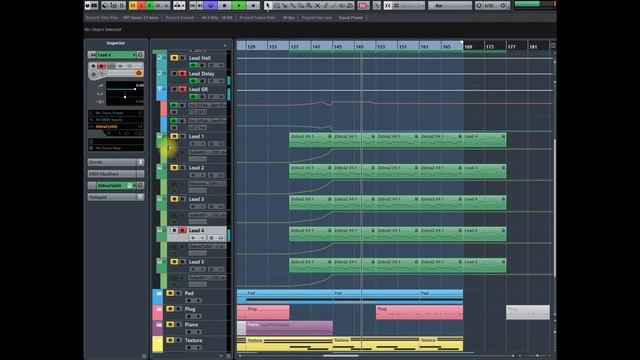This screenshot has height=360, width=640.
Task: Select the Range Selection tool
Action: (x=276, y=5)
